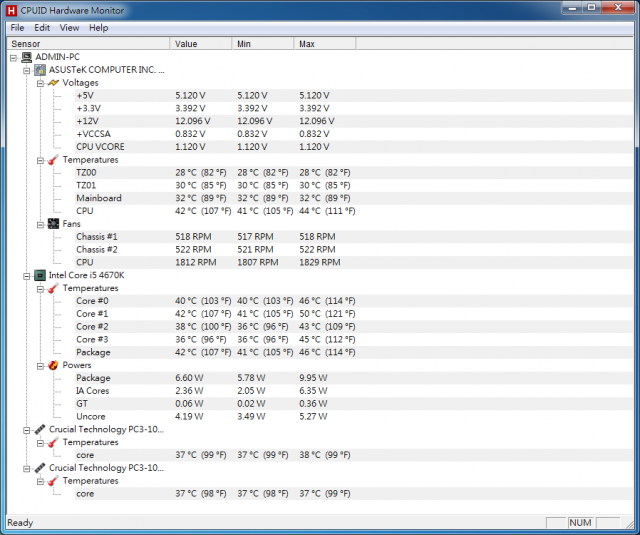Click the Value column header
Screen dimensions: 640x535
(x=201, y=44)
